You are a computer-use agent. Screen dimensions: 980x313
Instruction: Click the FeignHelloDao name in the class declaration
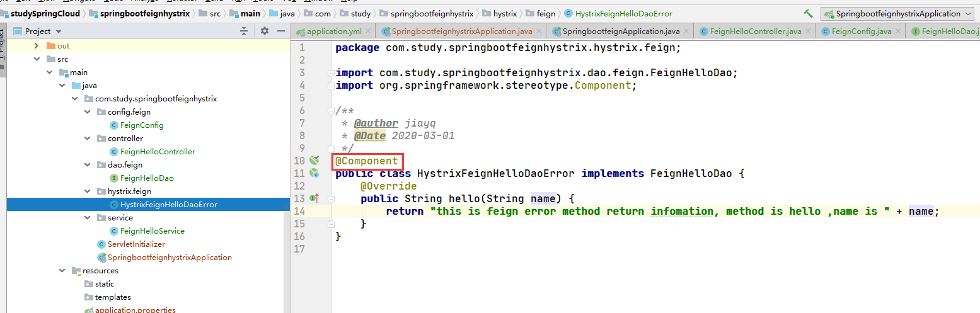pos(691,174)
